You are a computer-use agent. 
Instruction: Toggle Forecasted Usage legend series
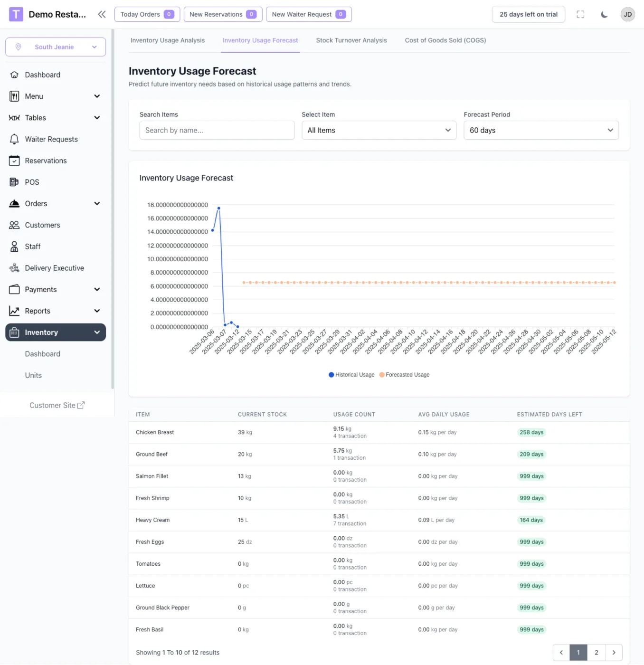pos(404,375)
